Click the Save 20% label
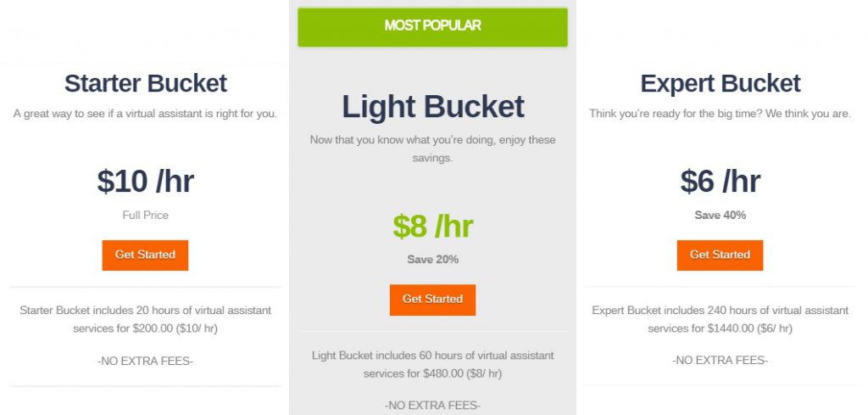The height and width of the screenshot is (415, 868). [x=433, y=260]
